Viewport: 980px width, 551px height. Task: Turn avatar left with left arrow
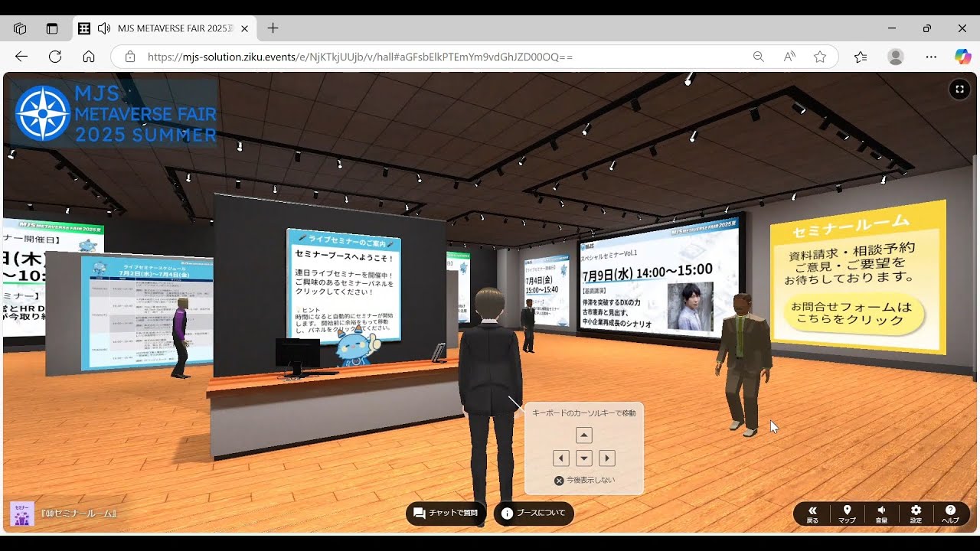(561, 458)
